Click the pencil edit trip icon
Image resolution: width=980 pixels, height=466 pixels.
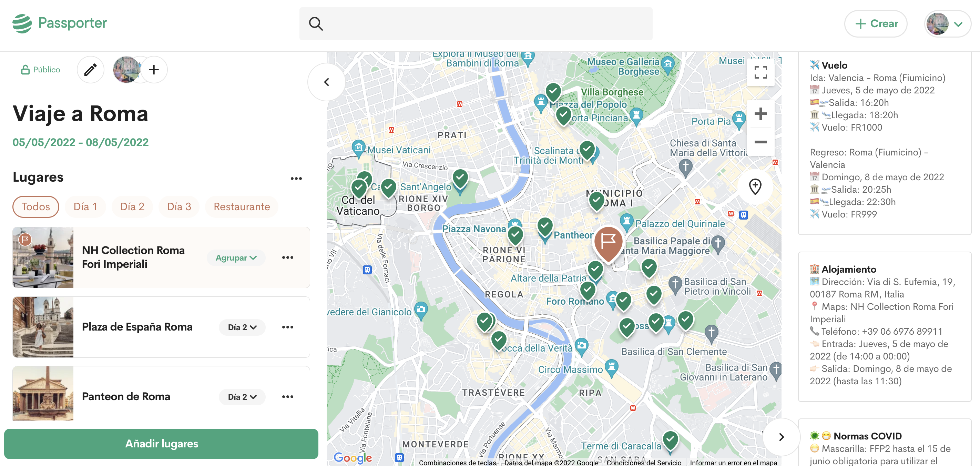pos(91,70)
